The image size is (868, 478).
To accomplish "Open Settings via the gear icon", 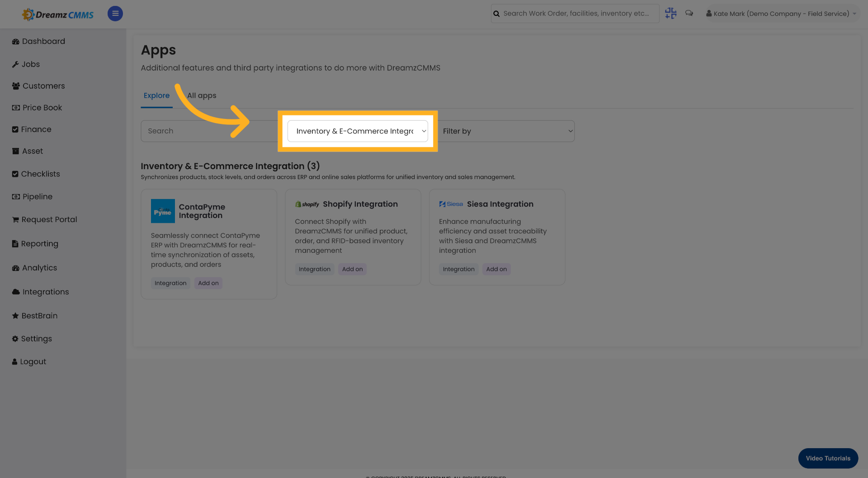I will [14, 338].
